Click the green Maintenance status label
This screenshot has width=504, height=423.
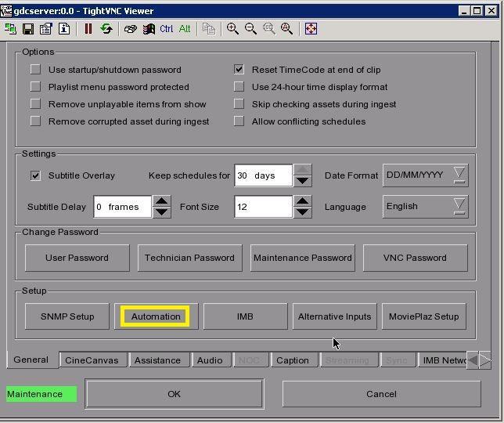pyautogui.click(x=41, y=394)
